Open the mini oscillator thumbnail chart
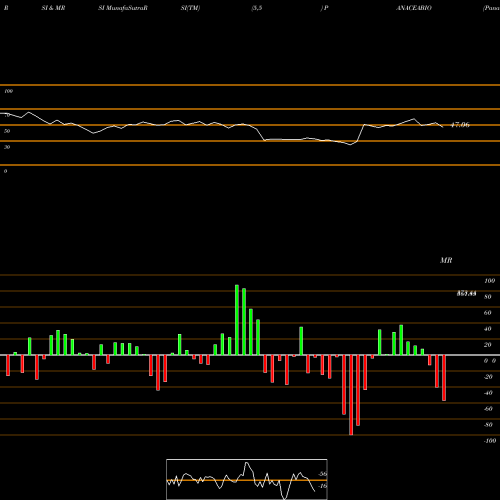The width and height of the screenshot is (500, 500). click(x=247, y=479)
